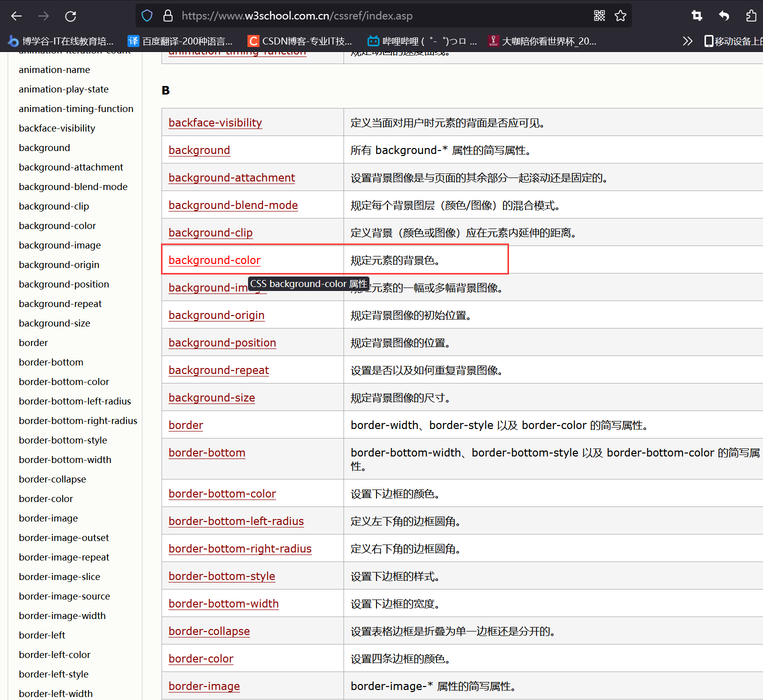Bookmark this page with the star icon
This screenshot has width=763, height=700.
(x=620, y=16)
